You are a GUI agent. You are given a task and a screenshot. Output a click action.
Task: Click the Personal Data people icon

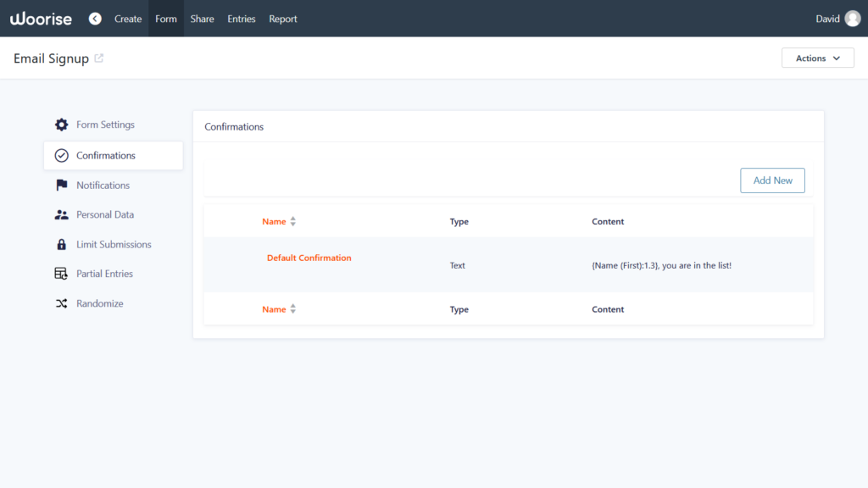tap(61, 215)
